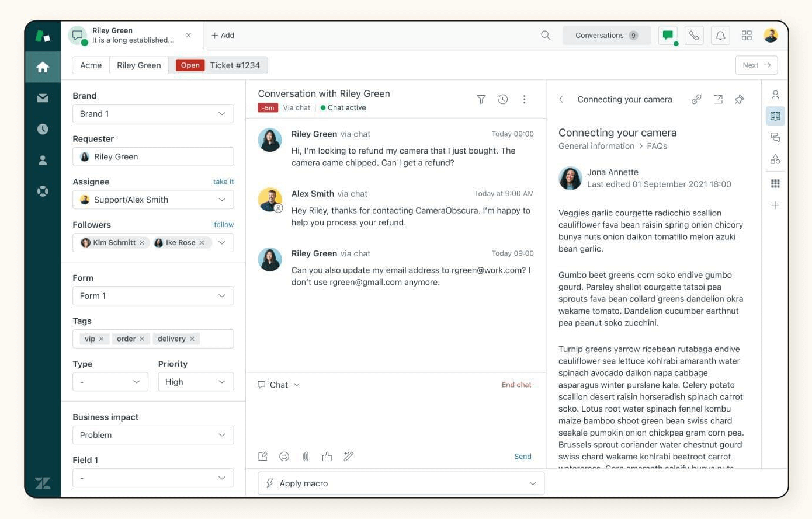The width and height of the screenshot is (812, 519).
Task: End the chat
Action: (516, 385)
